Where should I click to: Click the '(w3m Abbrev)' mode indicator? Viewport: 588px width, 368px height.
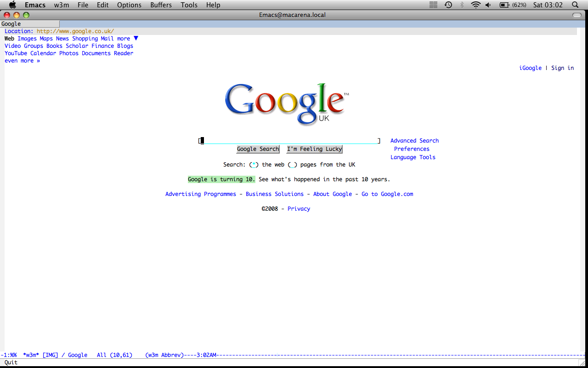tap(164, 355)
